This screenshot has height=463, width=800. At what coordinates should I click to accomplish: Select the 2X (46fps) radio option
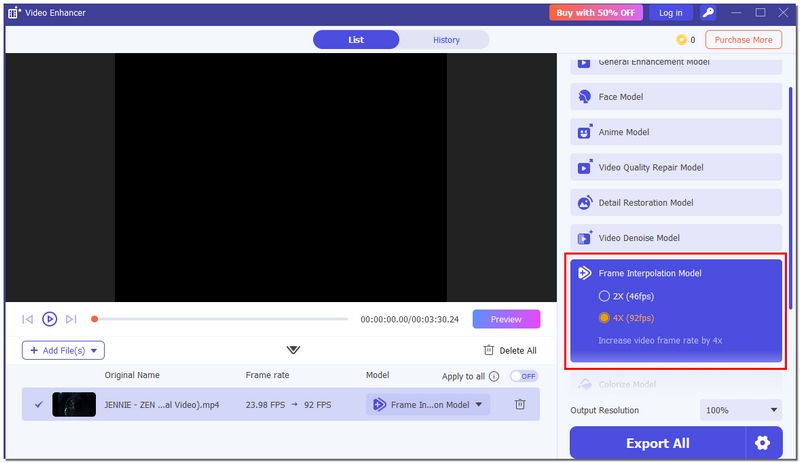coord(604,296)
